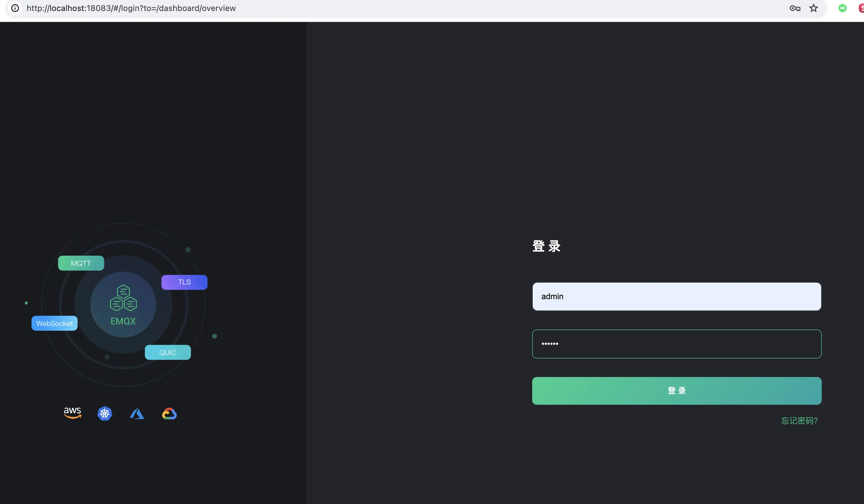Open the 忘记密码? forgot password link
The height and width of the screenshot is (504, 864).
[x=799, y=421]
